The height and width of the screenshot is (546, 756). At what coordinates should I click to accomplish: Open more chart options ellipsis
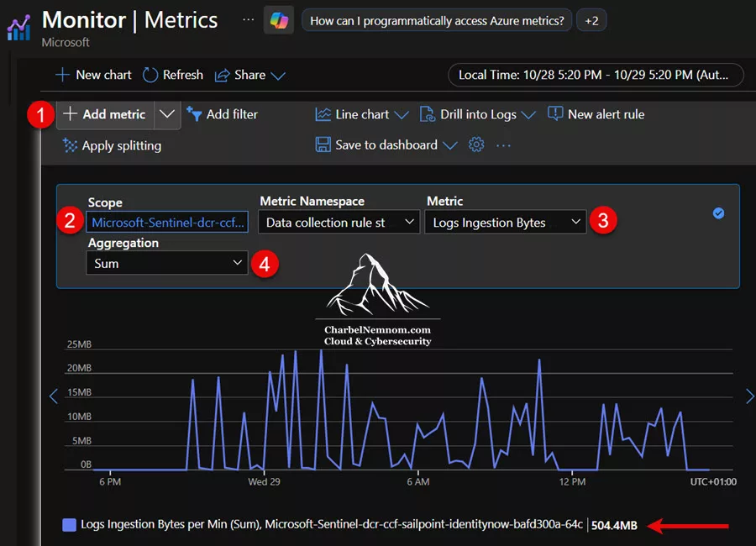tap(503, 145)
